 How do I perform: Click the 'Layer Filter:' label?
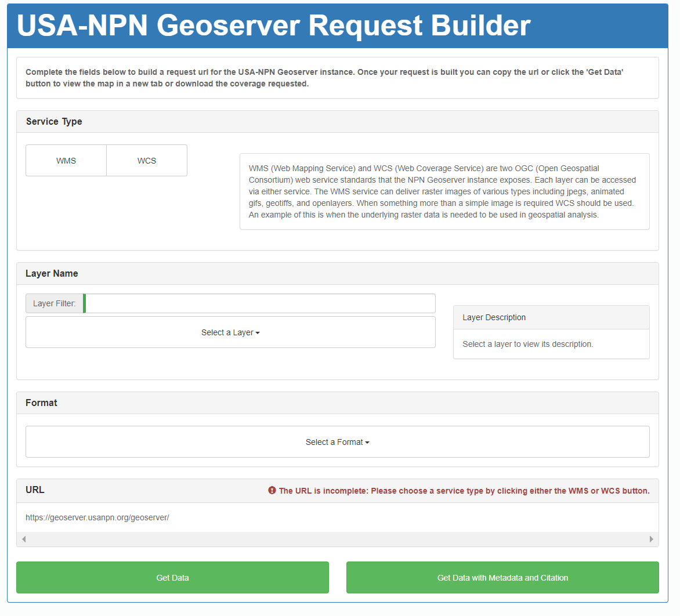tap(55, 303)
